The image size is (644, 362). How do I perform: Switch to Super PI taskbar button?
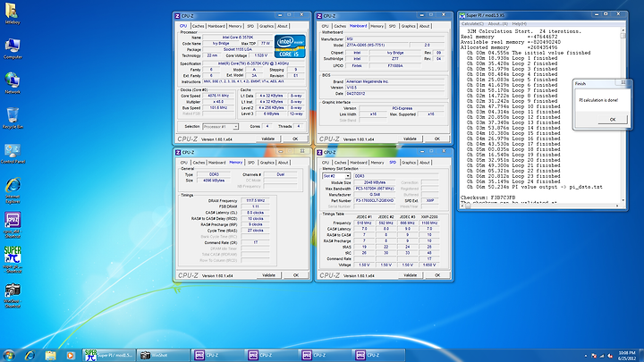pyautogui.click(x=108, y=355)
